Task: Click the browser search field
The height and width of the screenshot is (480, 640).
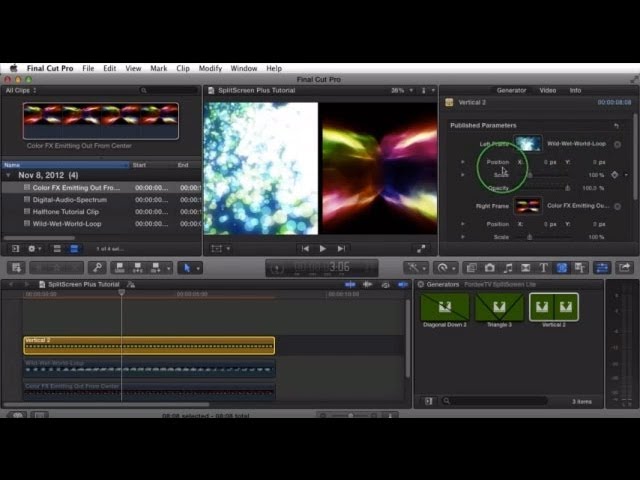Action: pyautogui.click(x=169, y=90)
